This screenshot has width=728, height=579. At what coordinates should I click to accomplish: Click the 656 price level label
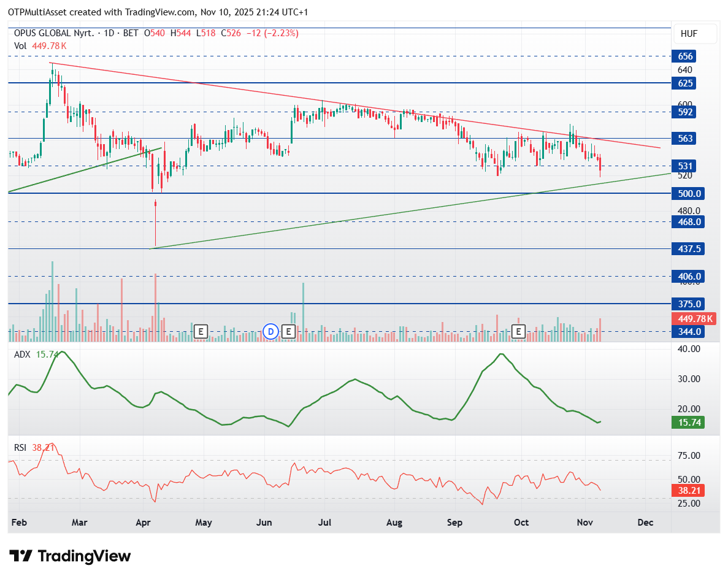[686, 56]
